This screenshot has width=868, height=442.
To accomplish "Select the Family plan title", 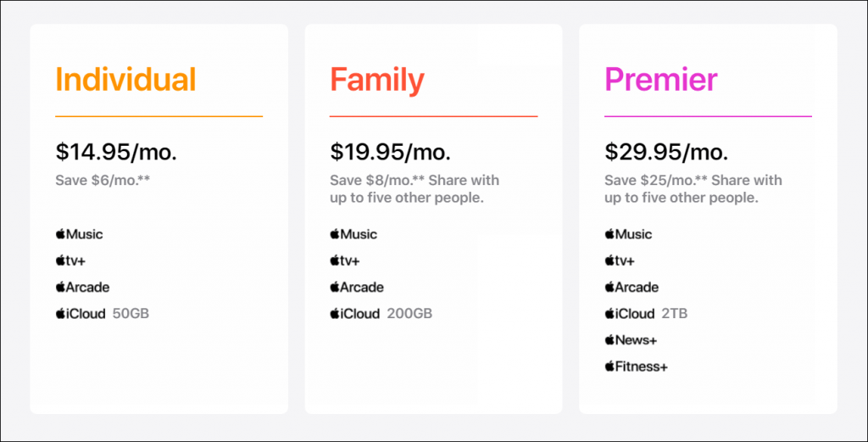I will click(377, 81).
